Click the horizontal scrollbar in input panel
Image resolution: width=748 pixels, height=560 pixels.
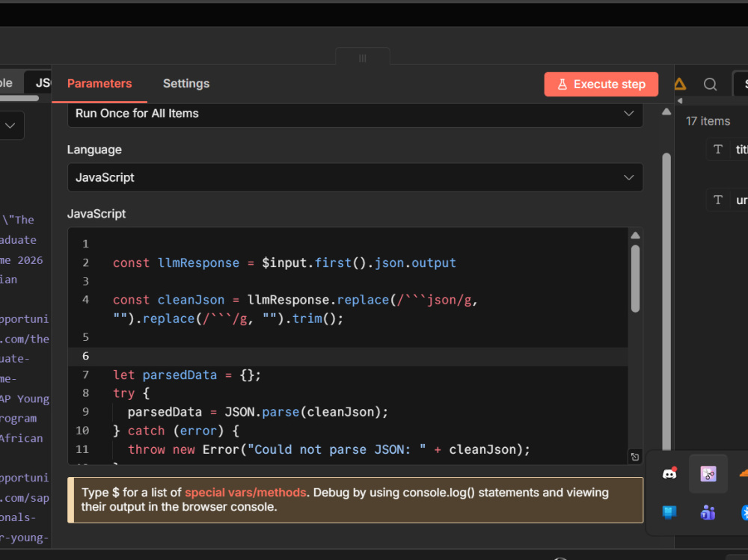coord(19,98)
